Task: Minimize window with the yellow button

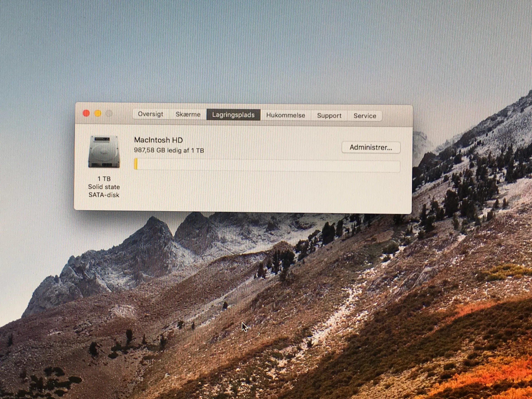Action: click(x=98, y=113)
